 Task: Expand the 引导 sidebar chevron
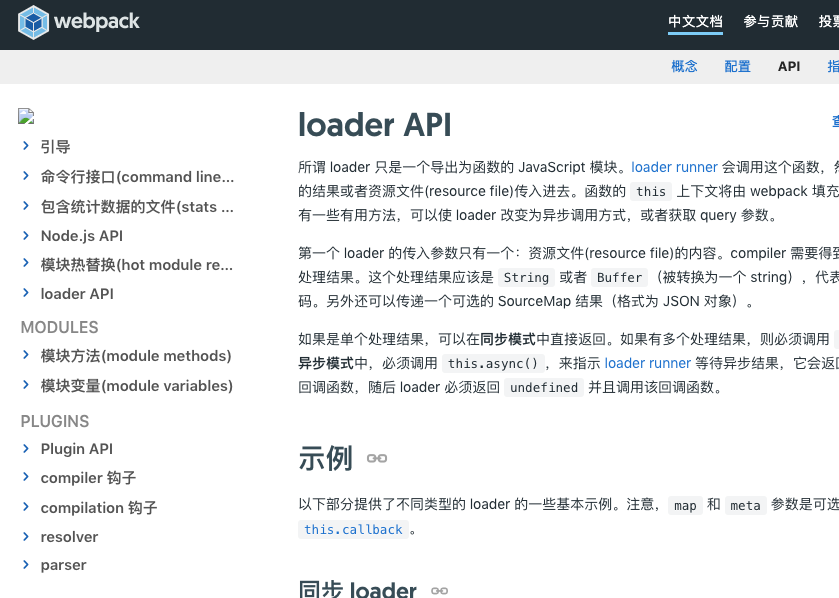(26, 147)
